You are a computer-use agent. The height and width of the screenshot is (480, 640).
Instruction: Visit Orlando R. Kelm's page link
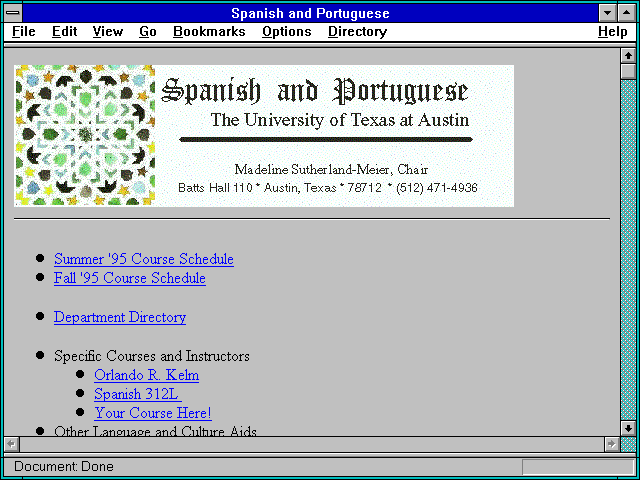point(147,375)
